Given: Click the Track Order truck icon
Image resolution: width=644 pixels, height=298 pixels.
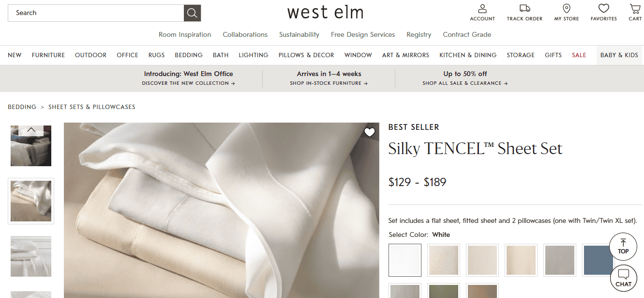Looking at the screenshot, I should (524, 8).
